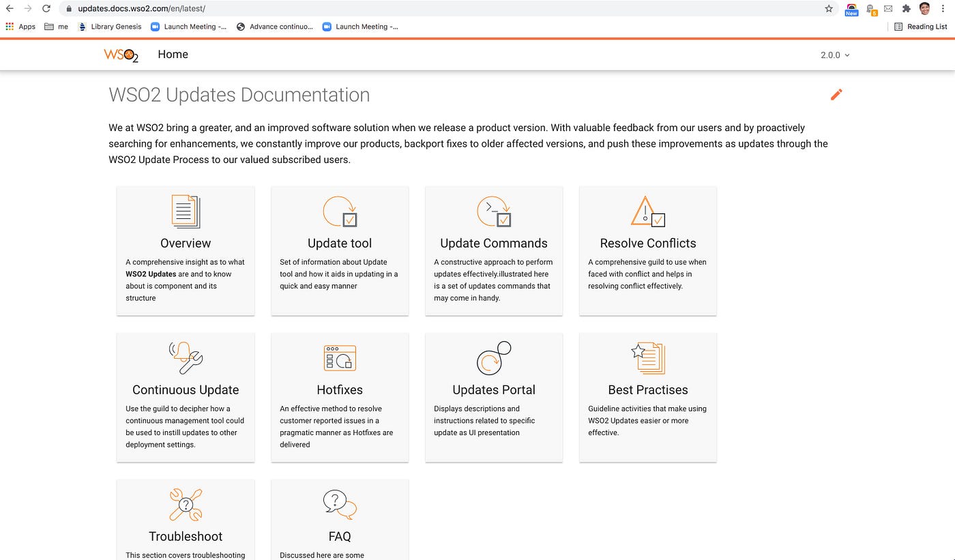This screenshot has height=560, width=955.
Task: Open the Library Genesis bookmark
Action: [110, 27]
